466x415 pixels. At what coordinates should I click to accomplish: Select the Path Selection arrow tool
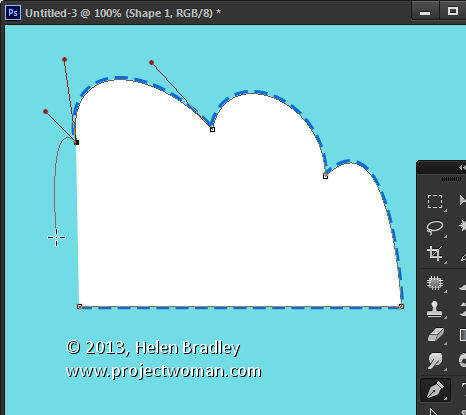(434, 412)
